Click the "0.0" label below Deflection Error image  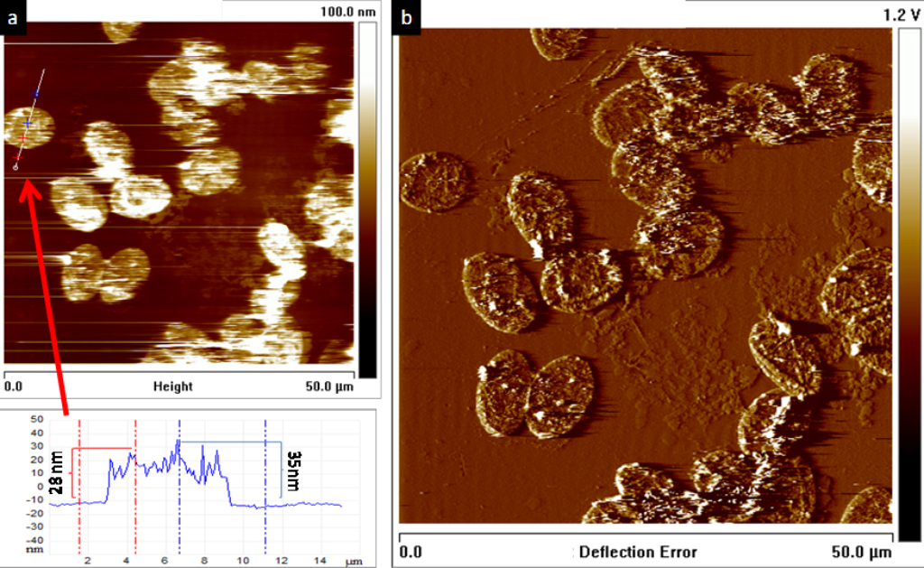click(x=411, y=552)
